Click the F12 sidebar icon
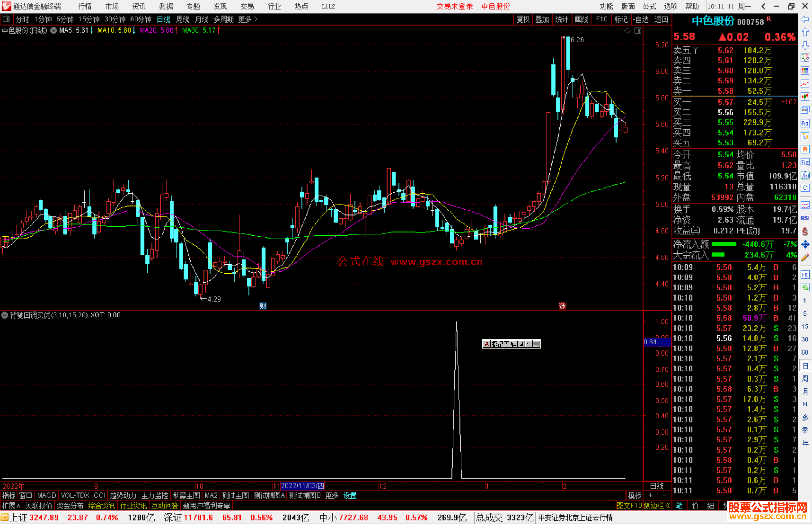 (805, 162)
